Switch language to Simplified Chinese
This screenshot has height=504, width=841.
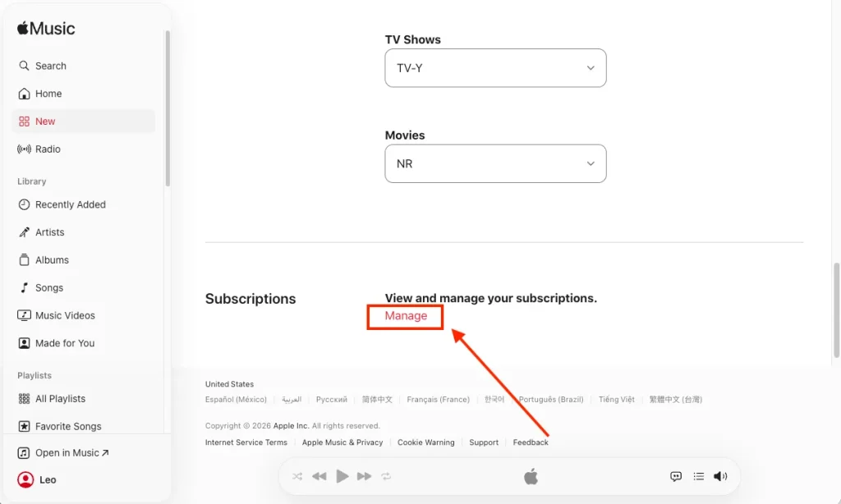pos(377,400)
